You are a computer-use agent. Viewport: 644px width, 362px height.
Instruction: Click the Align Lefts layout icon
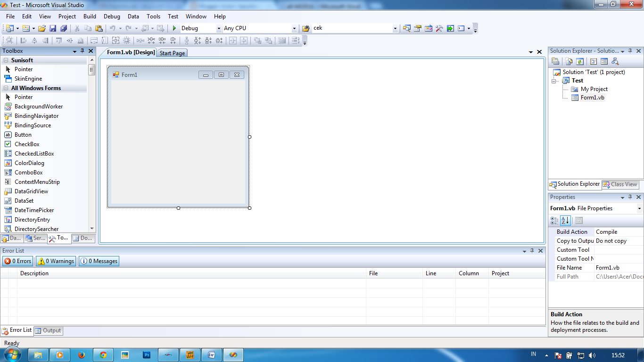point(24,41)
